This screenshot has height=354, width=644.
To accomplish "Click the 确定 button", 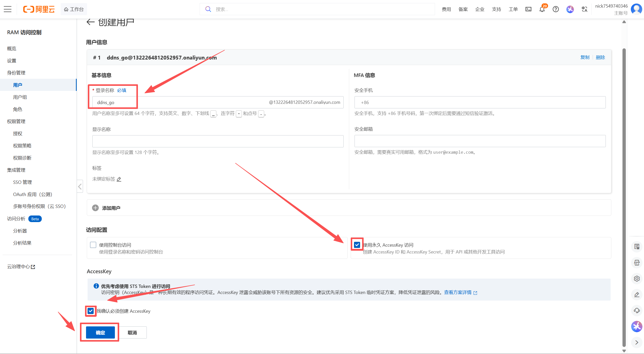I will click(x=100, y=332).
